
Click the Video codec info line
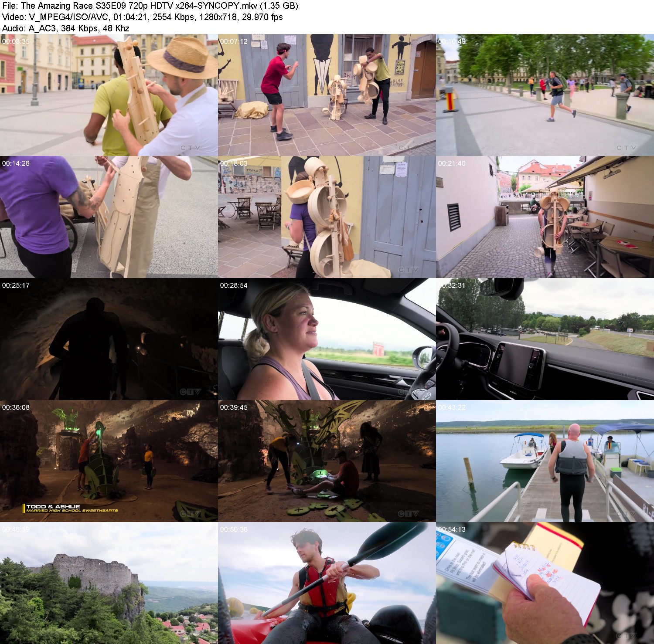(142, 17)
